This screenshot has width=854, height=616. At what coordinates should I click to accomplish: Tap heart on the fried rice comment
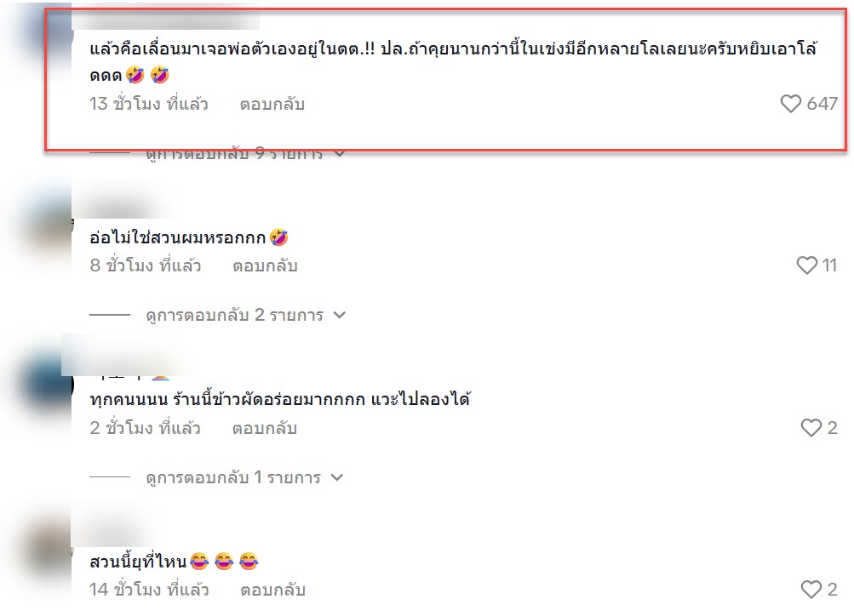point(811,428)
